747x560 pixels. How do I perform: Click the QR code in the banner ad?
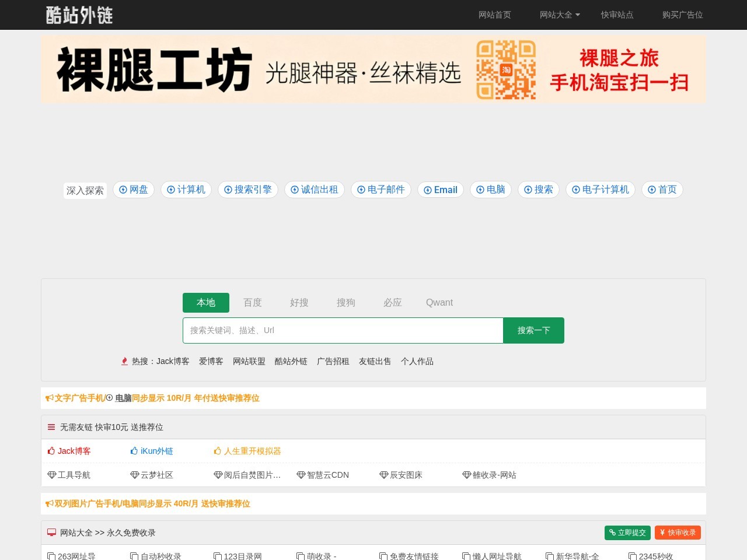coord(505,69)
